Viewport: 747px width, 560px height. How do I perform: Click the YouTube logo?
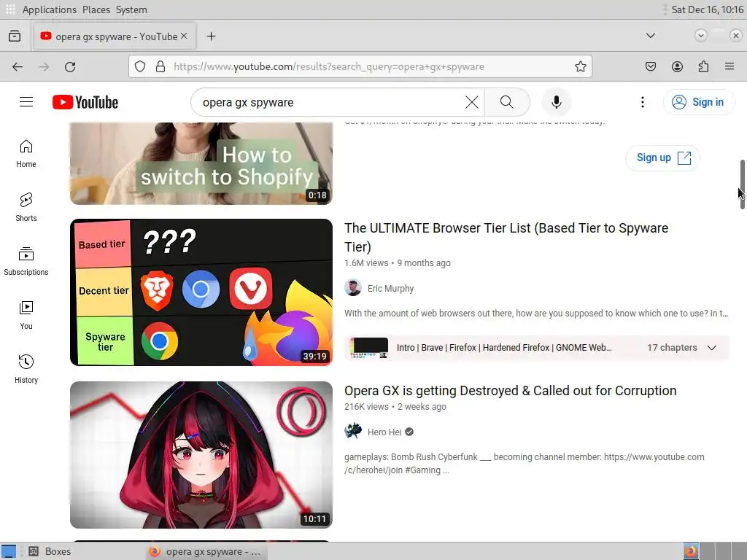tap(85, 102)
